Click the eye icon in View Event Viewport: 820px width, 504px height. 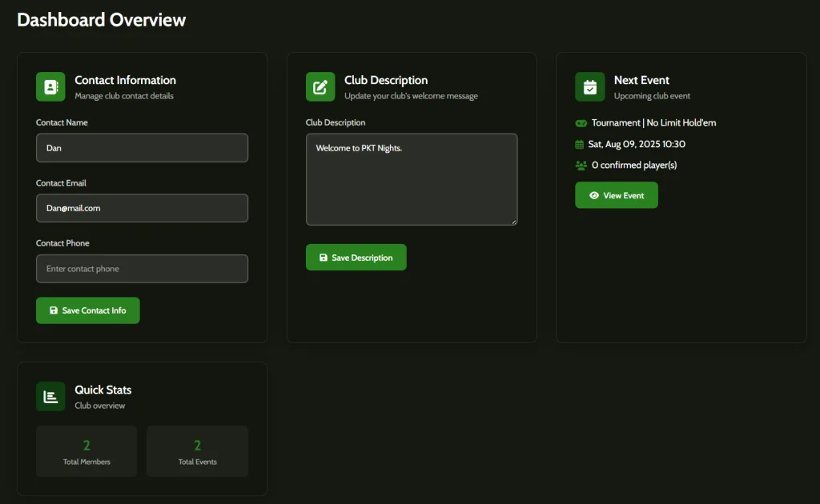(594, 195)
